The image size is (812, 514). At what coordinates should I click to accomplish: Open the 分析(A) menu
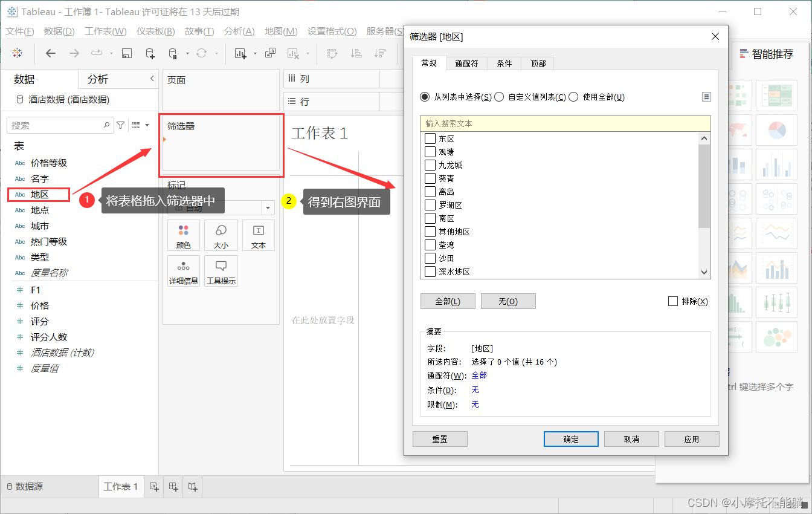pyautogui.click(x=239, y=31)
